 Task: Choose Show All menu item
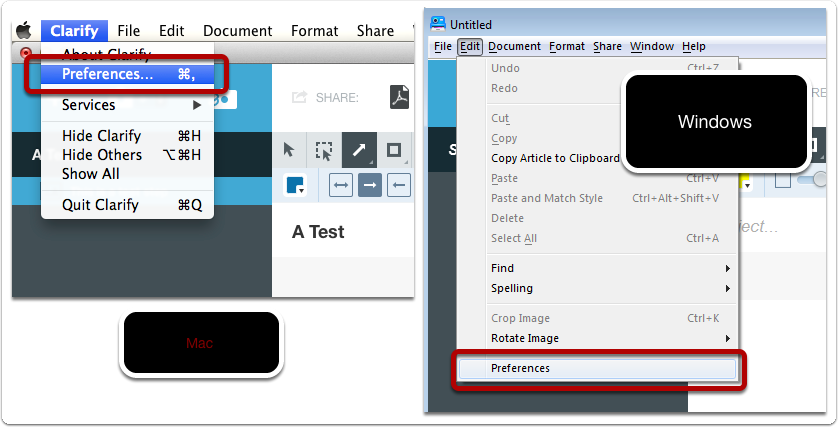click(128, 174)
